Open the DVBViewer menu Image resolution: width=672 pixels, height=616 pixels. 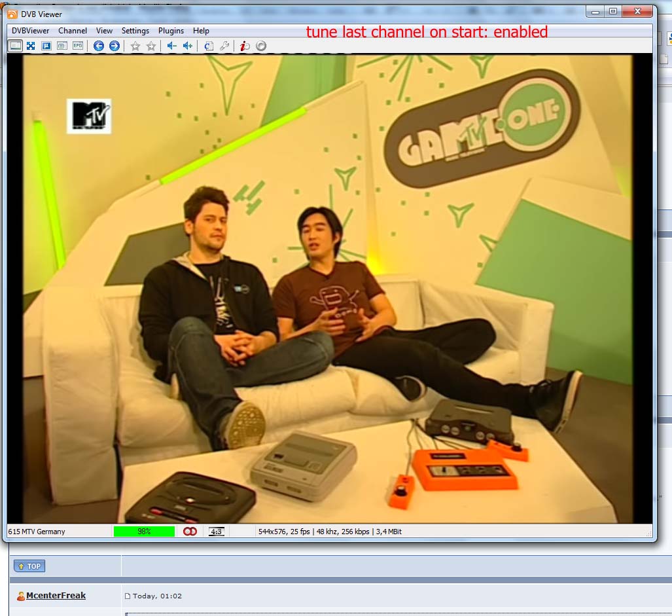(x=30, y=31)
